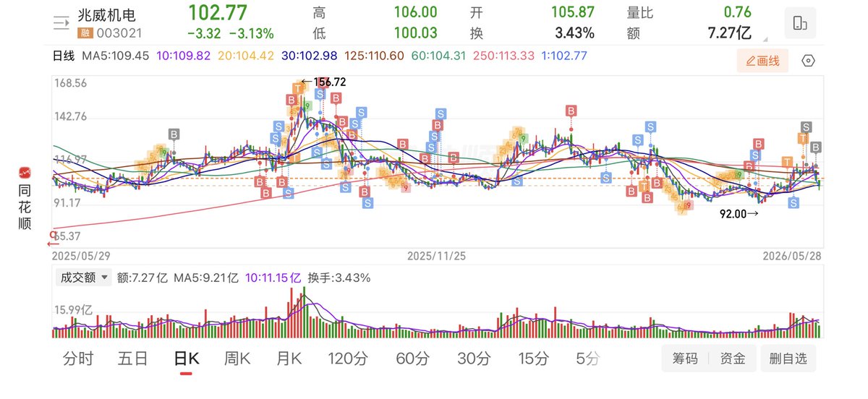Click the 2025/11/25 middle date label
The image size is (868, 399).
pos(435,256)
